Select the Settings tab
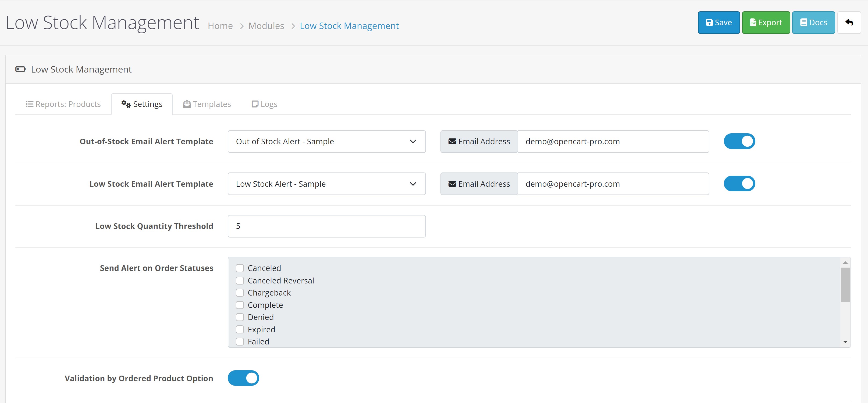Image resolution: width=868 pixels, height=403 pixels. [142, 104]
